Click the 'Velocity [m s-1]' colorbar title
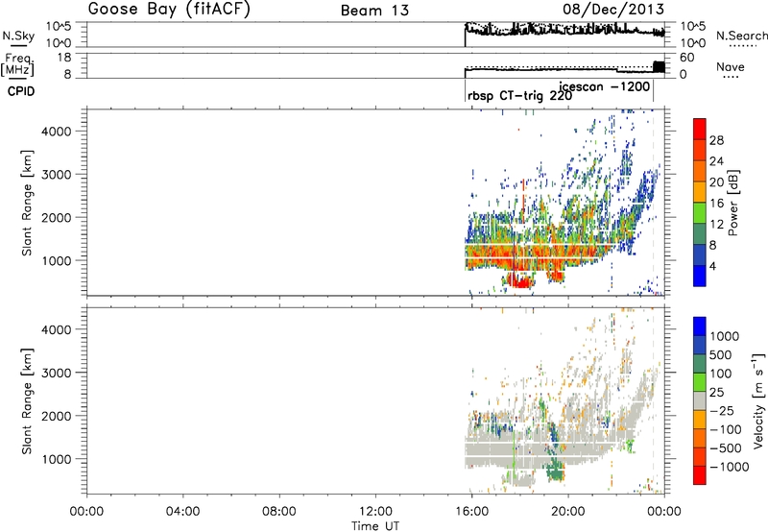The width and height of the screenshot is (768, 532). point(758,400)
